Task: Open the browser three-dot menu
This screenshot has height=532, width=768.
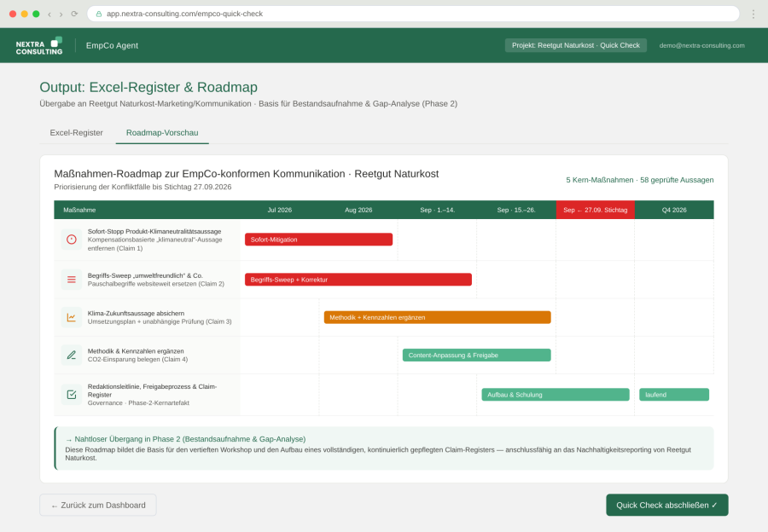Action: [x=753, y=14]
